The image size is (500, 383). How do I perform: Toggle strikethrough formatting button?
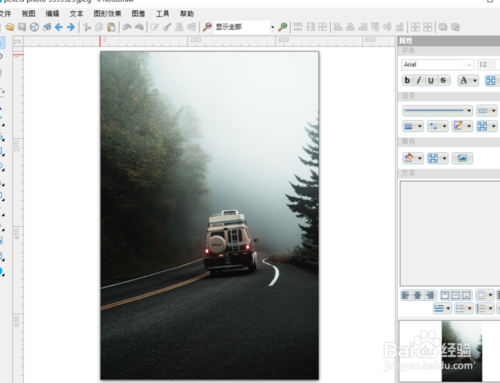click(x=443, y=80)
